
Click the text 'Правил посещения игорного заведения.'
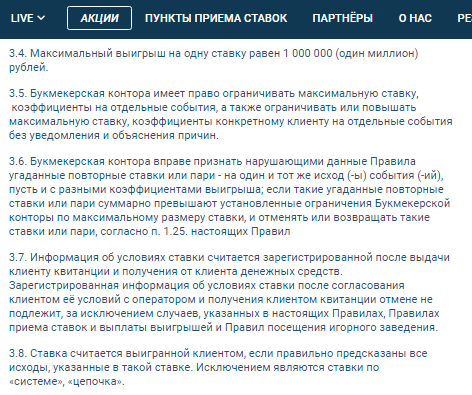coord(331,327)
